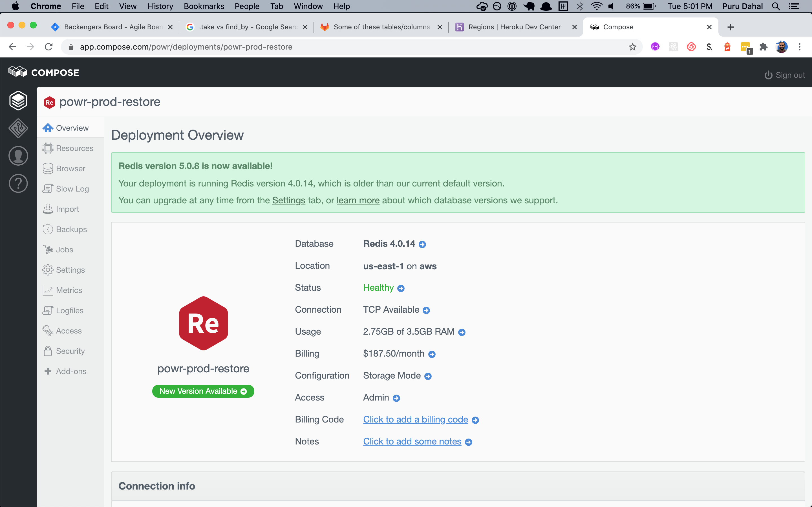Click the New Version Available button
This screenshot has width=812, height=507.
pyautogui.click(x=203, y=391)
